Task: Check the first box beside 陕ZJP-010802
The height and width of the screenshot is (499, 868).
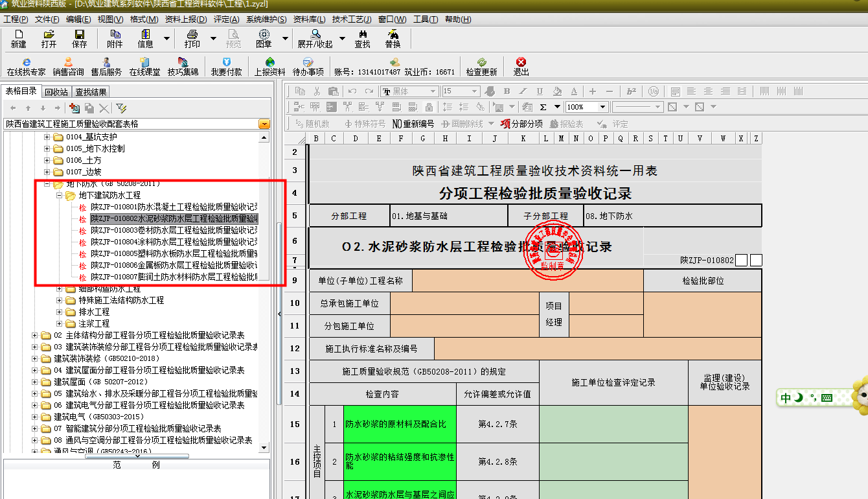Action: (x=742, y=260)
